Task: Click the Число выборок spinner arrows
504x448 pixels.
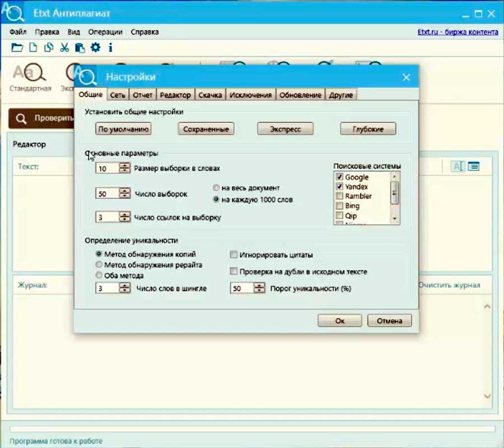Action: point(125,193)
